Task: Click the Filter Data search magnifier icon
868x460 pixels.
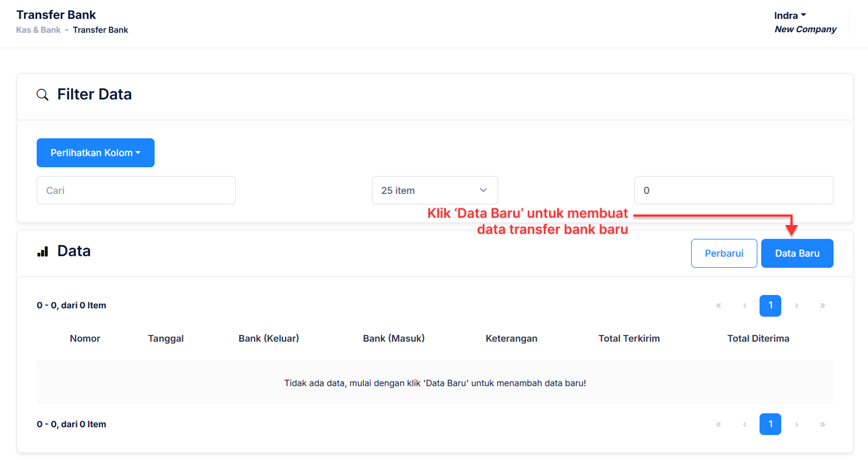Action: click(x=42, y=94)
